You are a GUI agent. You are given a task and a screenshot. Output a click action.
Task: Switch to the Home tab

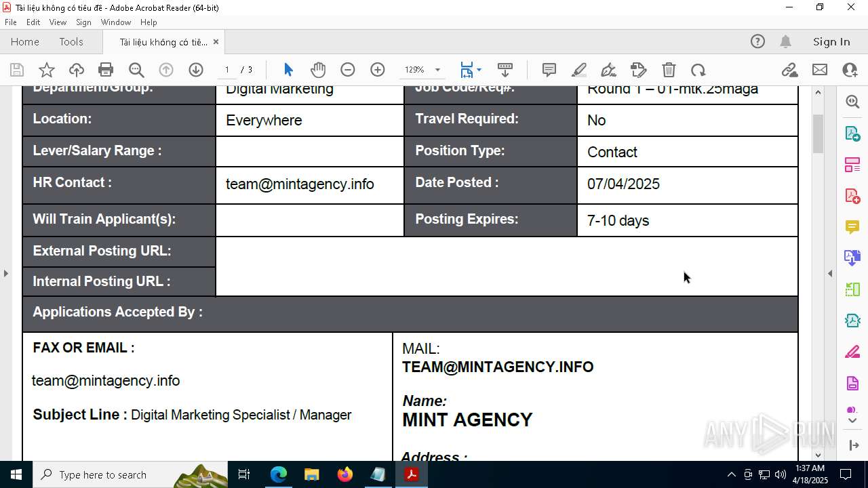[x=25, y=42]
